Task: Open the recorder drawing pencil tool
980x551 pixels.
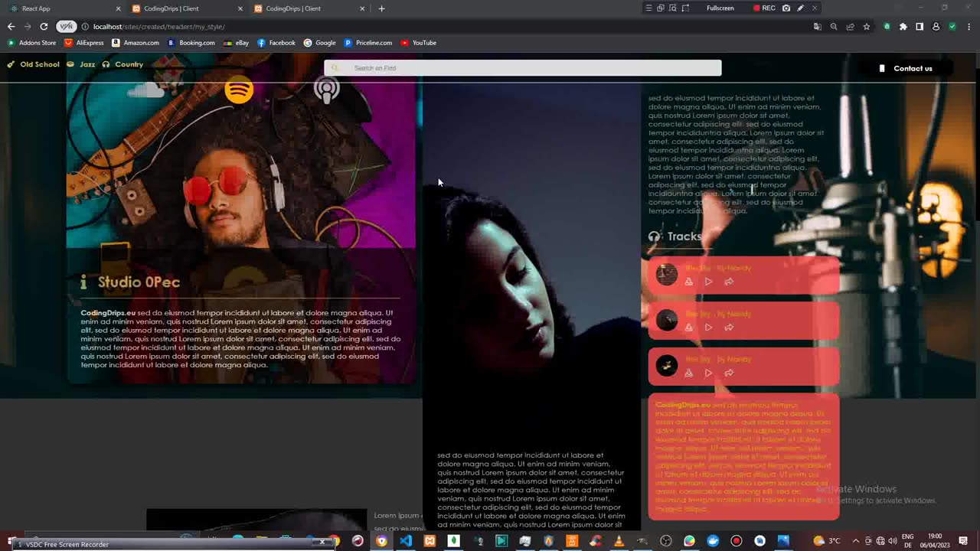Action: tap(800, 8)
